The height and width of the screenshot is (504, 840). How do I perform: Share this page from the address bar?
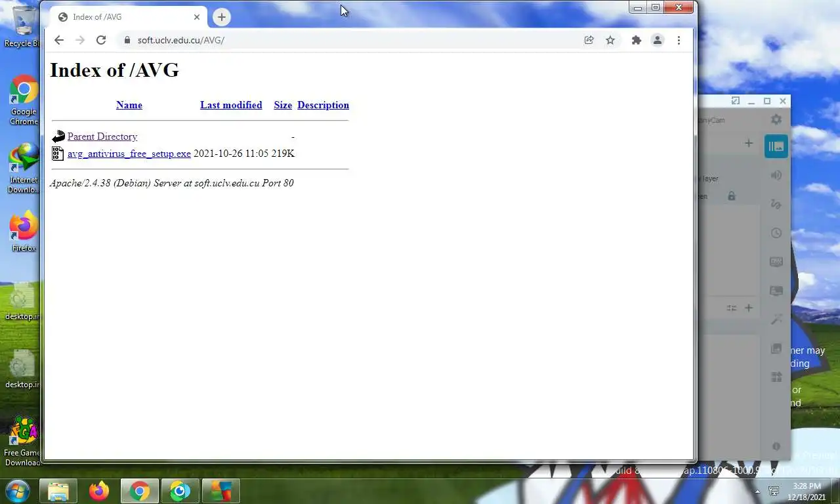[x=589, y=40]
